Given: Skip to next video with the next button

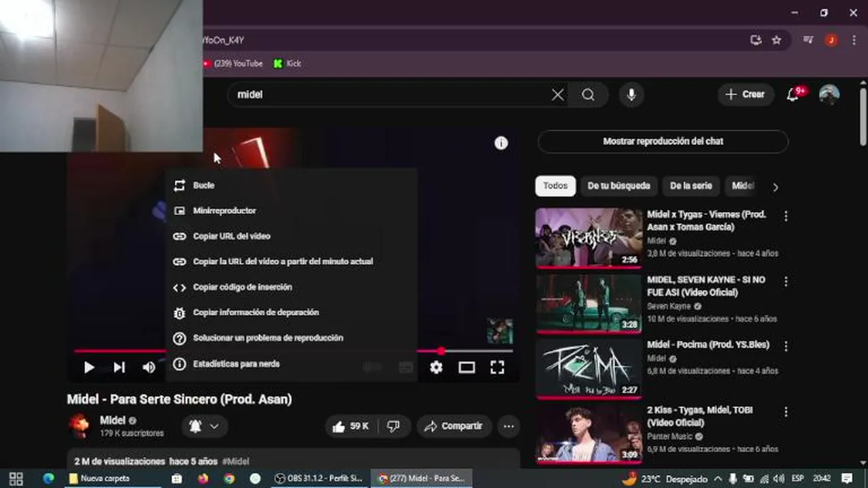Looking at the screenshot, I should [x=119, y=367].
